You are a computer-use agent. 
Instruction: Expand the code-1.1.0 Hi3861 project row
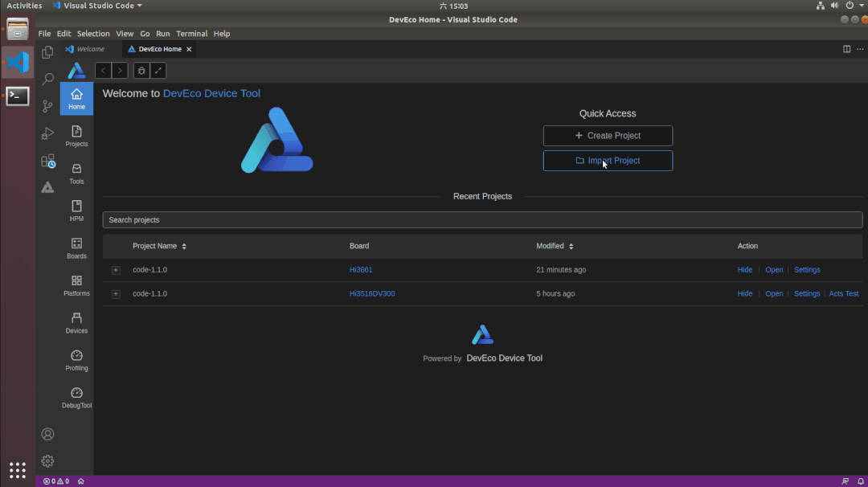(116, 270)
